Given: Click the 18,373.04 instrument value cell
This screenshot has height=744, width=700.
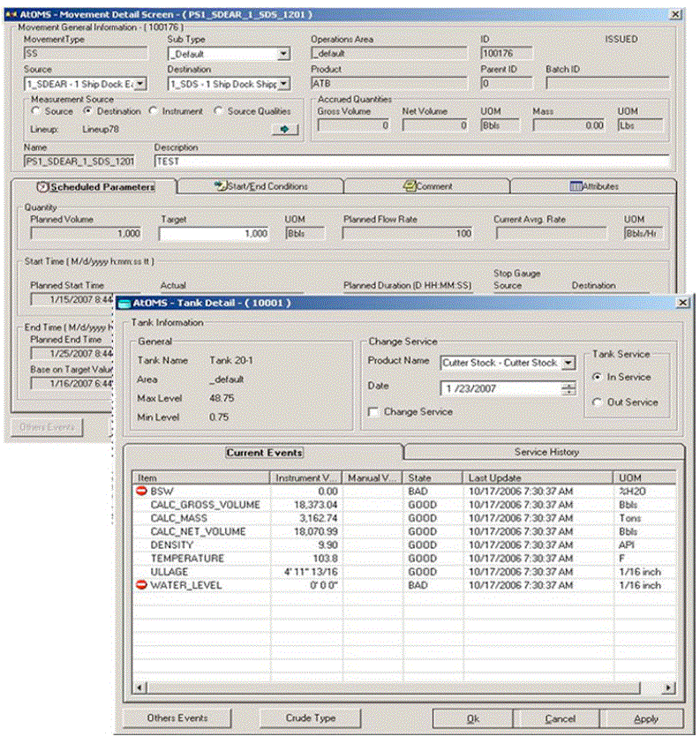Looking at the screenshot, I should pos(305,504).
